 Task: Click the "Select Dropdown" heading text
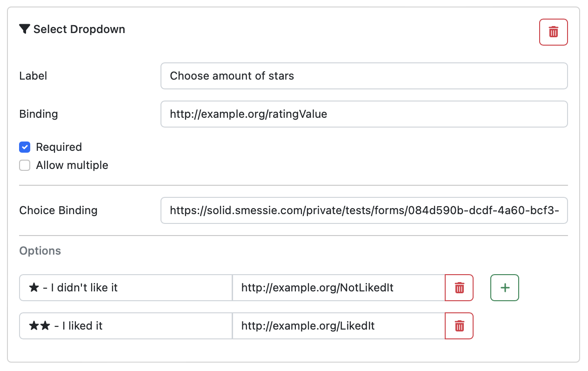(x=79, y=29)
